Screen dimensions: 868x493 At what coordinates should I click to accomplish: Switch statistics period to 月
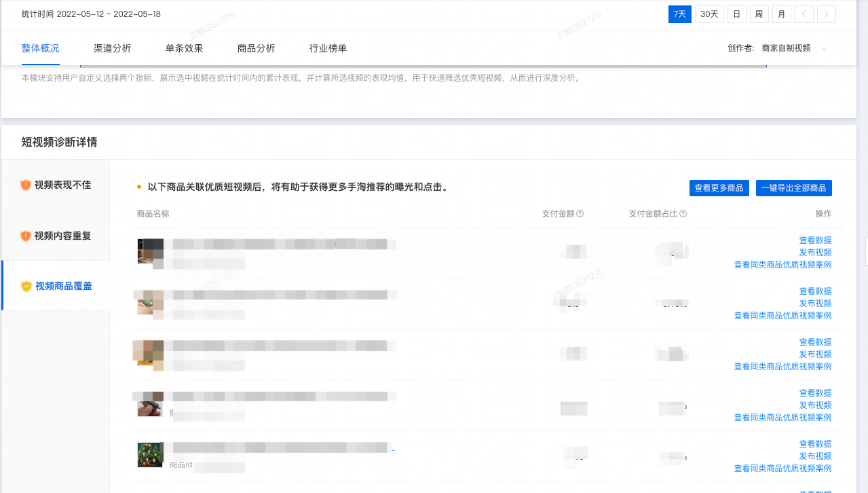point(782,14)
